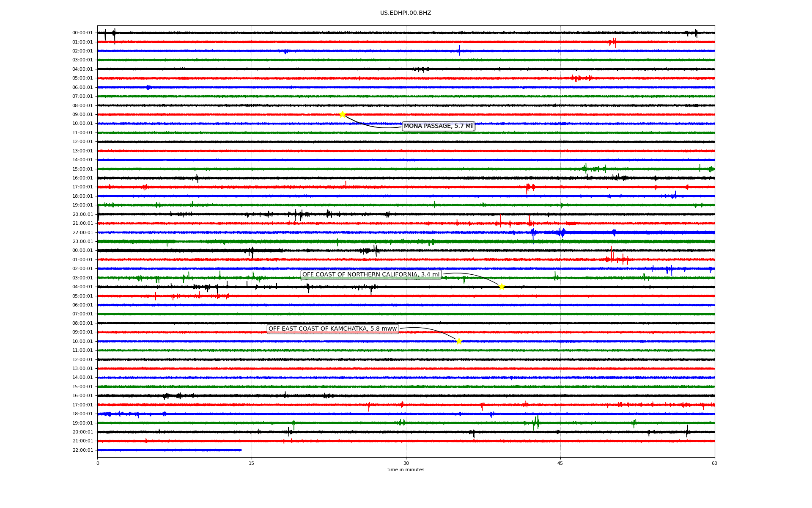Click the 13:00:01 label in the upper section

(x=82, y=151)
